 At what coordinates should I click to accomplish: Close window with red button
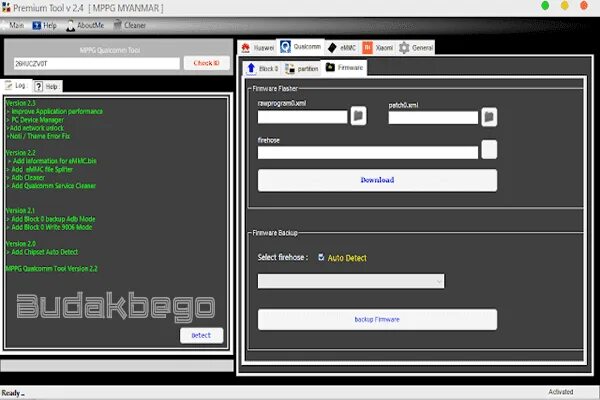pos(584,6)
